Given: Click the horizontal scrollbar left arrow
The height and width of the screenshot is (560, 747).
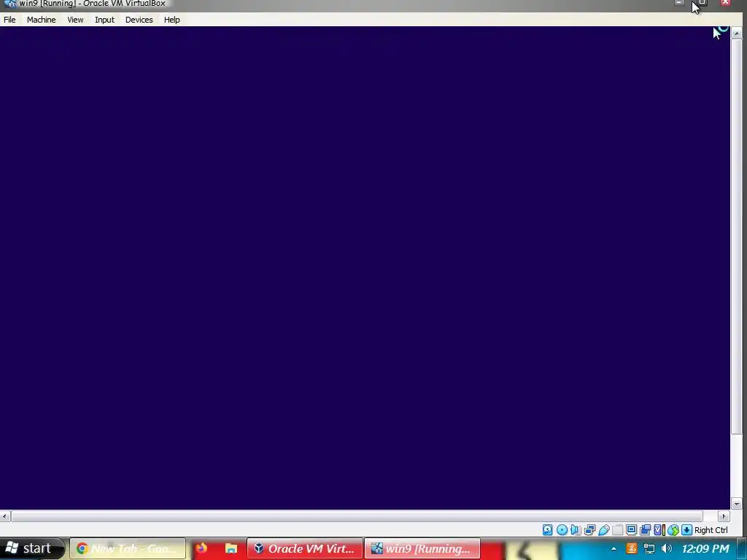Looking at the screenshot, I should point(5,516).
